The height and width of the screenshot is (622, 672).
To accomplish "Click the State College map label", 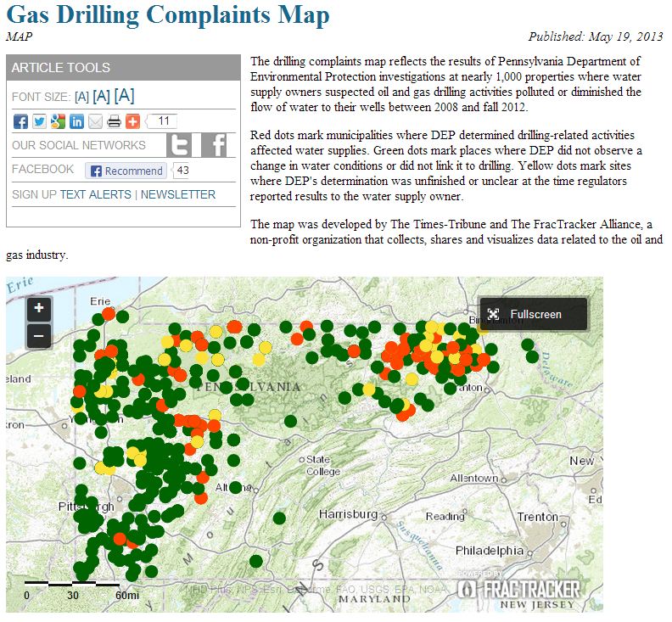I will pos(323,466).
